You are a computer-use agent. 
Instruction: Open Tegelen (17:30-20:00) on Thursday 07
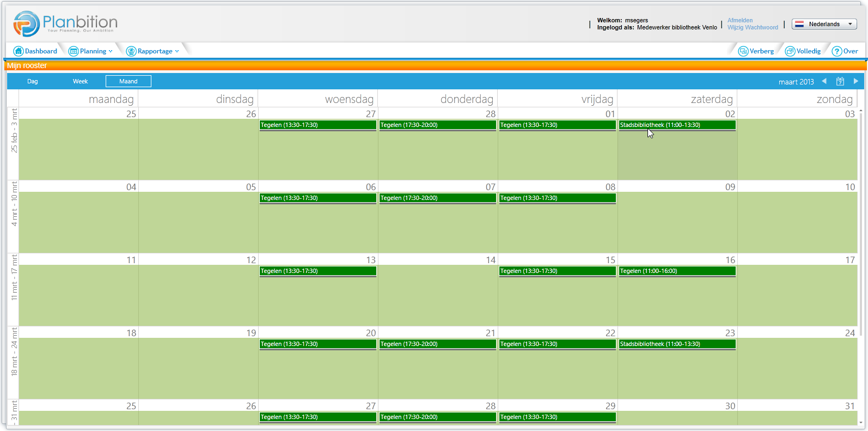(438, 198)
